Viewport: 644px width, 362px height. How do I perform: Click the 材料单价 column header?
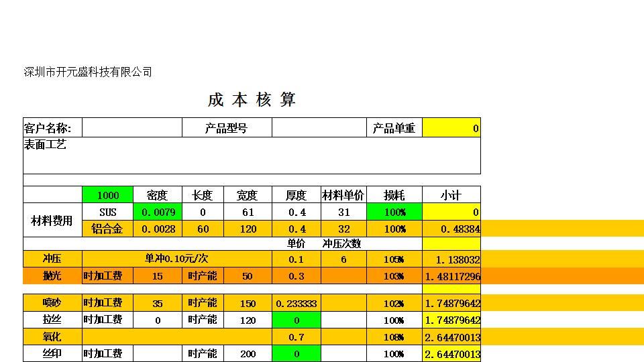coord(343,195)
